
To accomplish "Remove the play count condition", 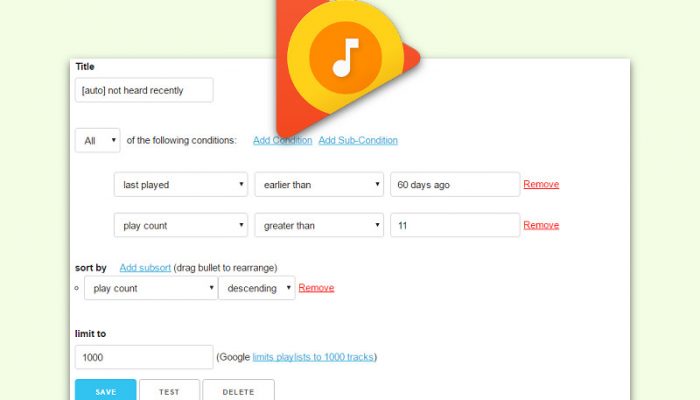I will tap(541, 225).
